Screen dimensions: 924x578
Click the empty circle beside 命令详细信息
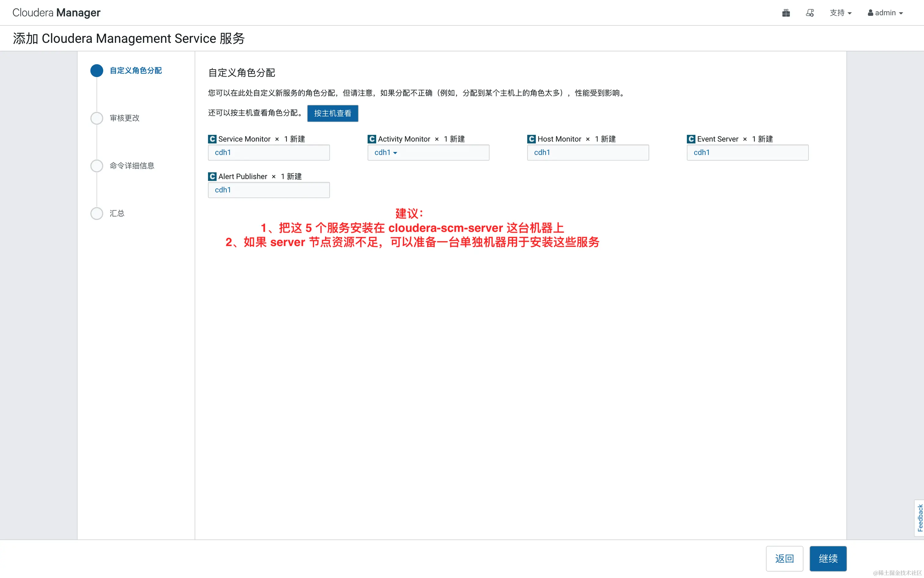point(97,166)
